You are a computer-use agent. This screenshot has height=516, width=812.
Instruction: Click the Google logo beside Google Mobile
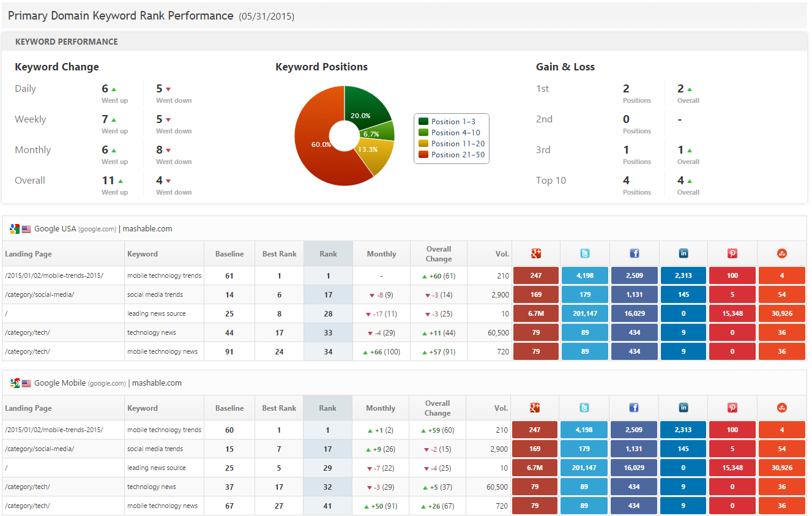point(15,383)
